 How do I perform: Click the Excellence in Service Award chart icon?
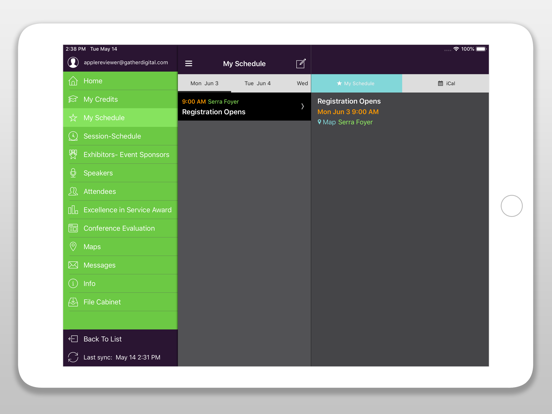tap(73, 210)
